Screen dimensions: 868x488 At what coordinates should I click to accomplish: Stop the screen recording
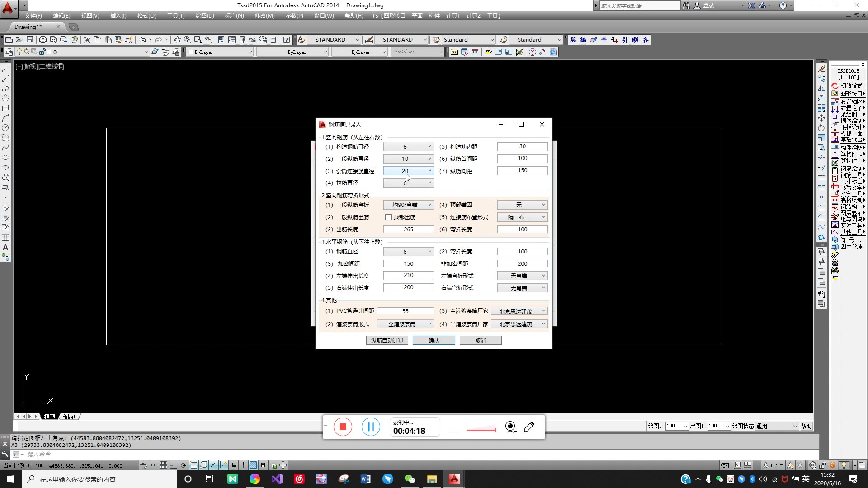coord(343,427)
